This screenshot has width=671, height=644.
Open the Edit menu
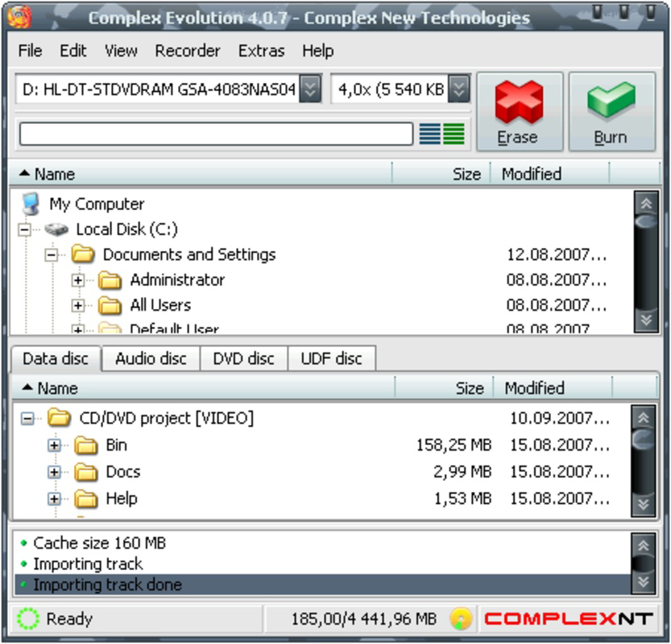[72, 51]
